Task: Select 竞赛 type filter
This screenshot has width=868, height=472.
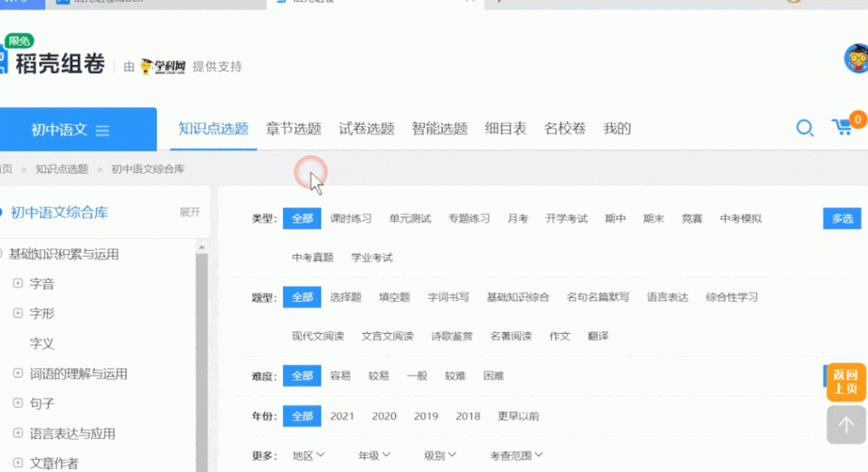Action: click(x=692, y=219)
